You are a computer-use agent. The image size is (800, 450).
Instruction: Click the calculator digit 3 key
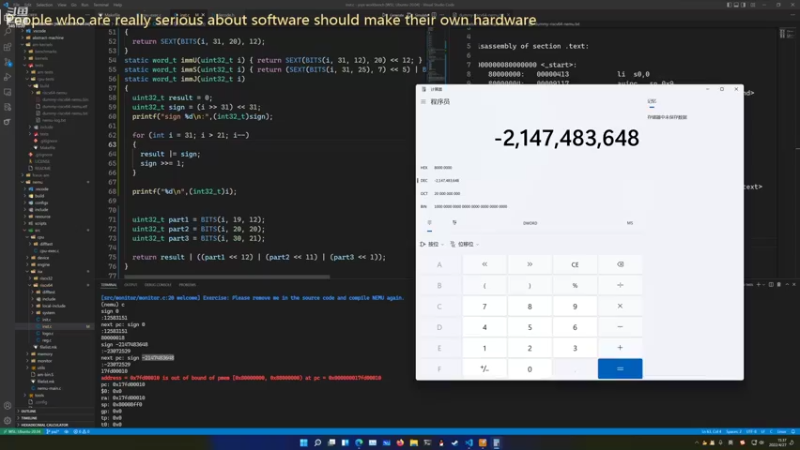[x=574, y=348]
